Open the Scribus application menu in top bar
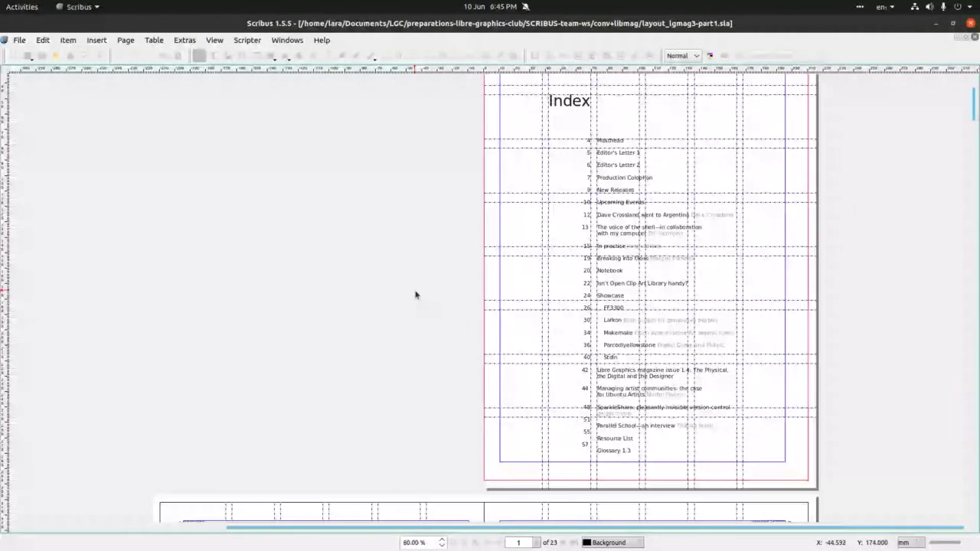Screen dimensions: 980x551 (78, 7)
